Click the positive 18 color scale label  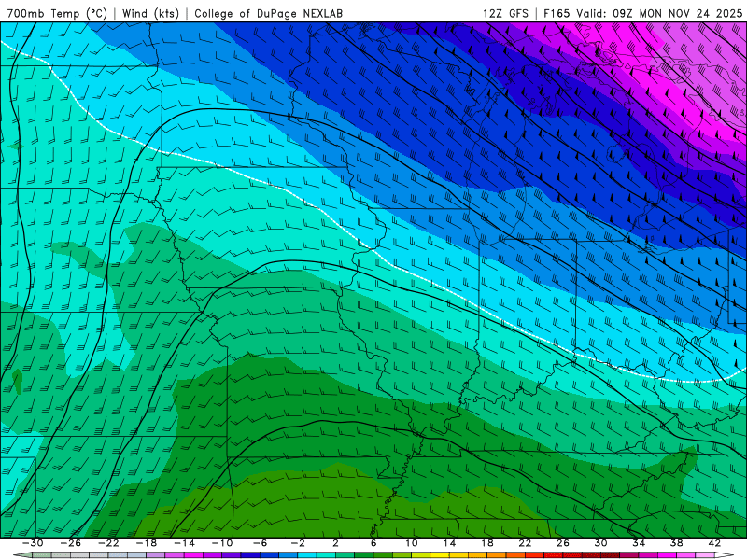pyautogui.click(x=487, y=543)
